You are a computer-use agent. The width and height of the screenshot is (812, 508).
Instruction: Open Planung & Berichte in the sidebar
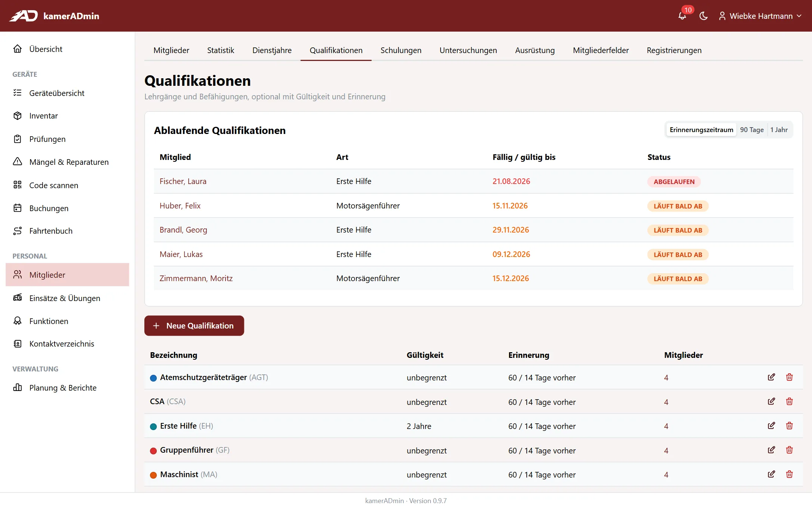tap(67, 388)
